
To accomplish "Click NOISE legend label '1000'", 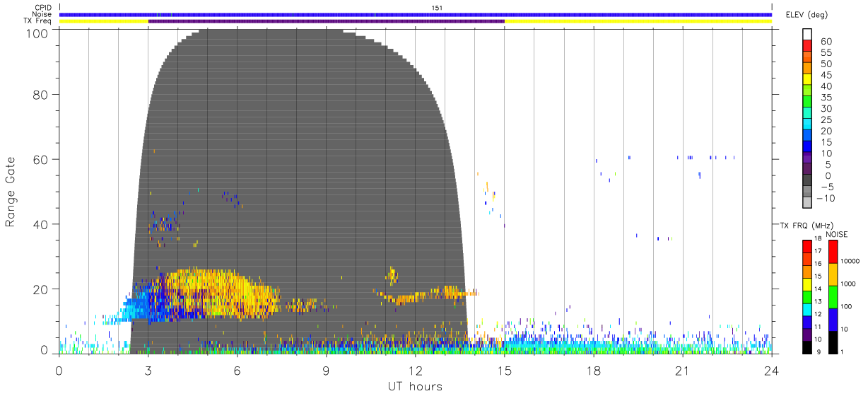I will click(x=849, y=284).
